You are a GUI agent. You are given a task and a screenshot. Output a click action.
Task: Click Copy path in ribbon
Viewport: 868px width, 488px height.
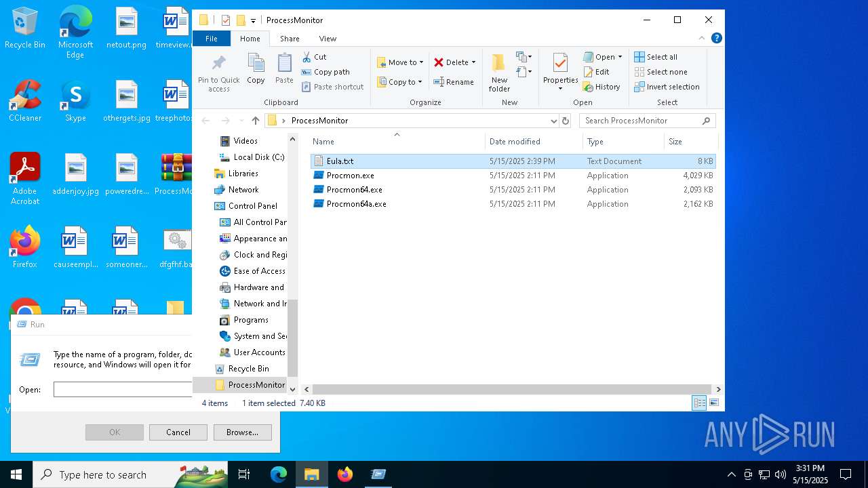pyautogui.click(x=325, y=72)
